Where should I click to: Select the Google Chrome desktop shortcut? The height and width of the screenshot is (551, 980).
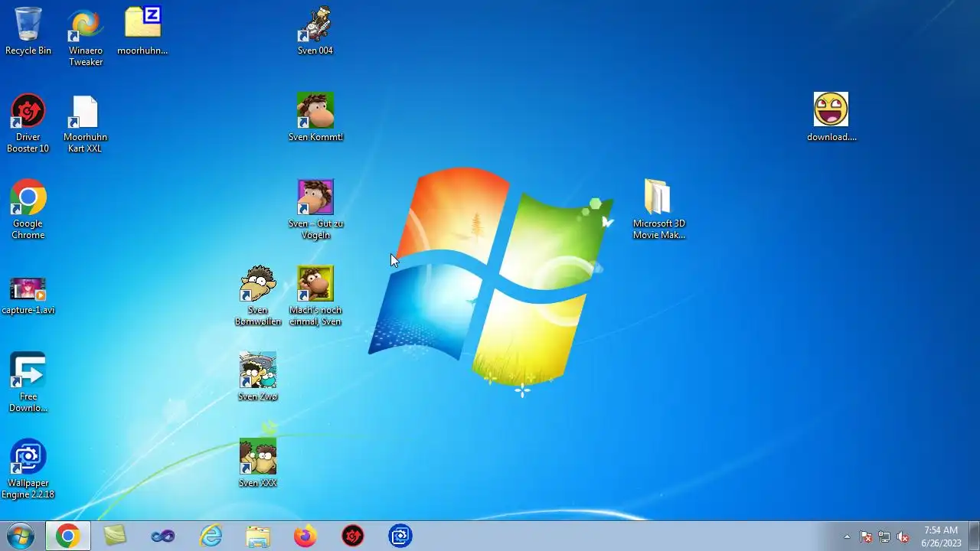coord(28,210)
